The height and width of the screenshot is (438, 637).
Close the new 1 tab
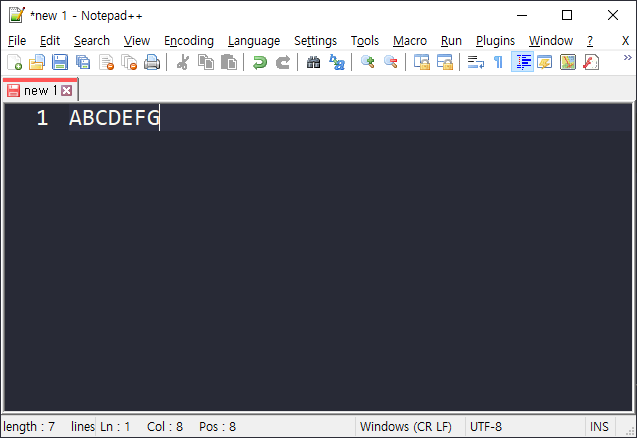coord(67,90)
